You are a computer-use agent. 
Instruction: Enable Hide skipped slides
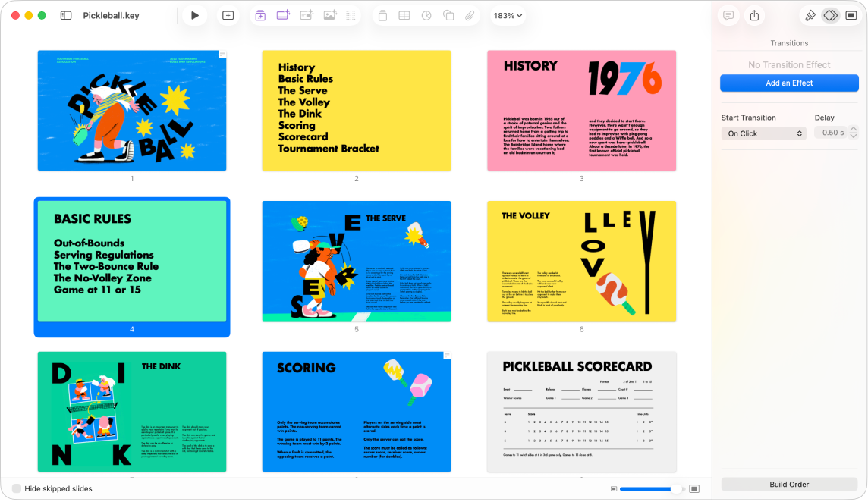(x=15, y=488)
